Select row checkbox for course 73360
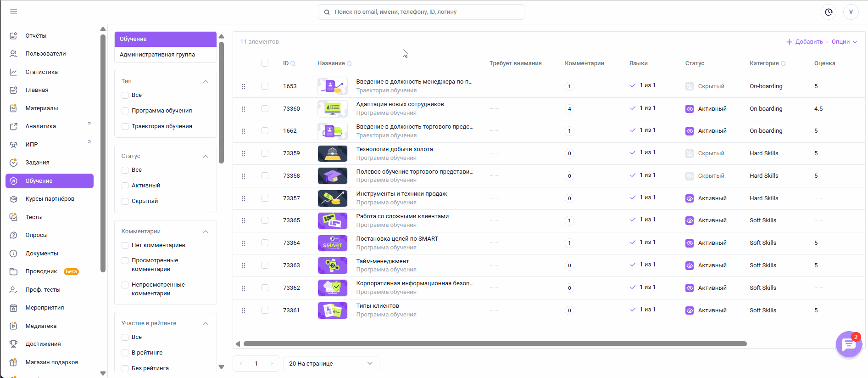This screenshot has width=868, height=378. pos(265,109)
